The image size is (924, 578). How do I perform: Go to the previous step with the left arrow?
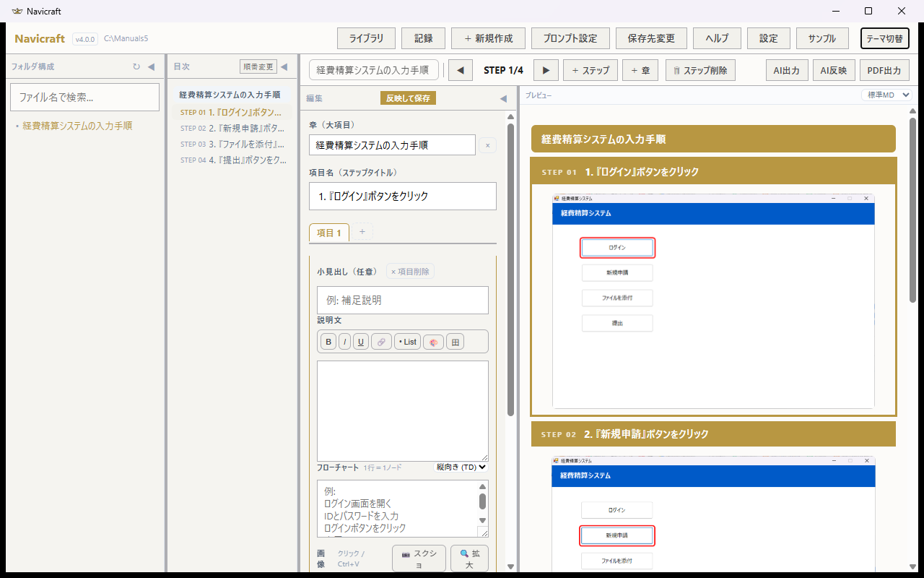pos(461,70)
